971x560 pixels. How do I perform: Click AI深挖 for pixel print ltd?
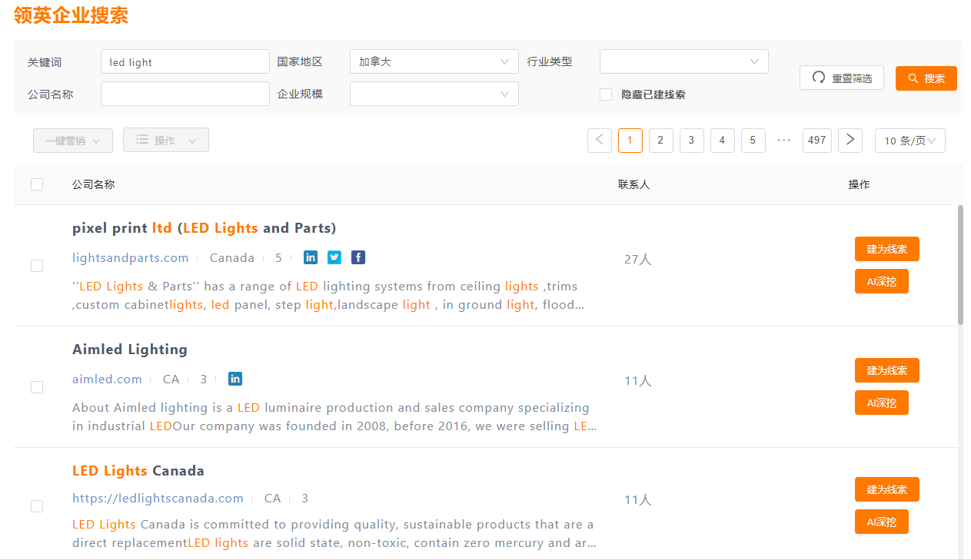pos(882,282)
